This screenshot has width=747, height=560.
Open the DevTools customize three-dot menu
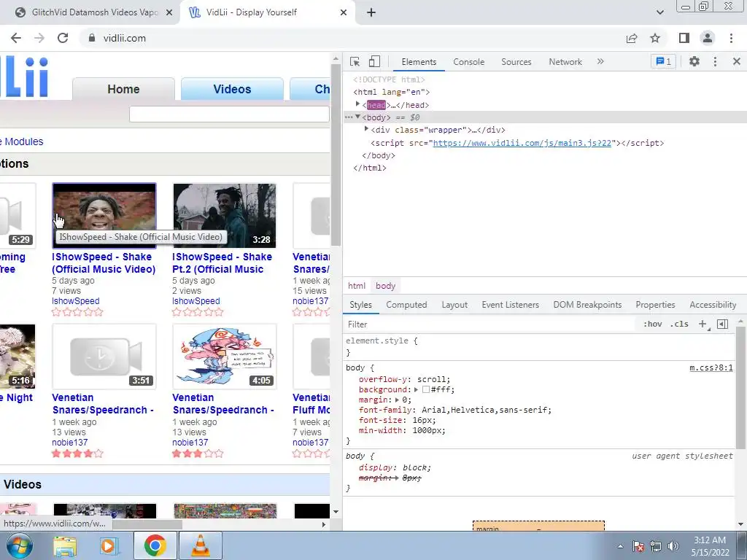pyautogui.click(x=715, y=61)
